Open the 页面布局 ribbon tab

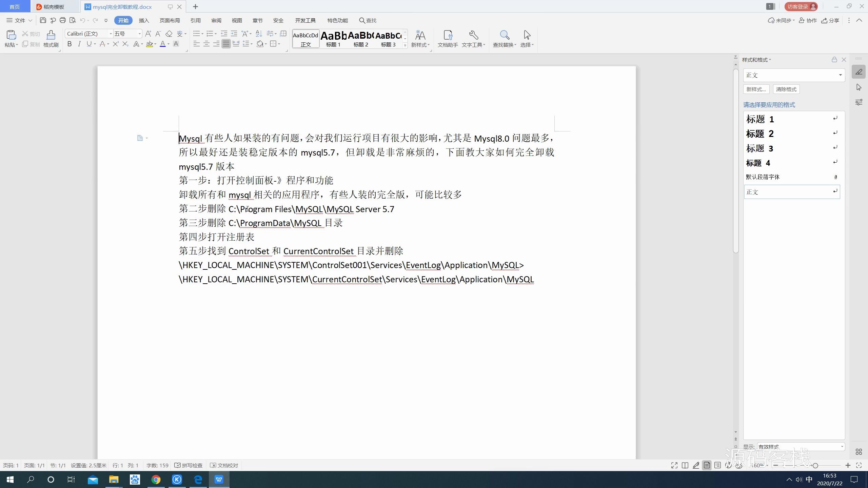click(x=170, y=20)
